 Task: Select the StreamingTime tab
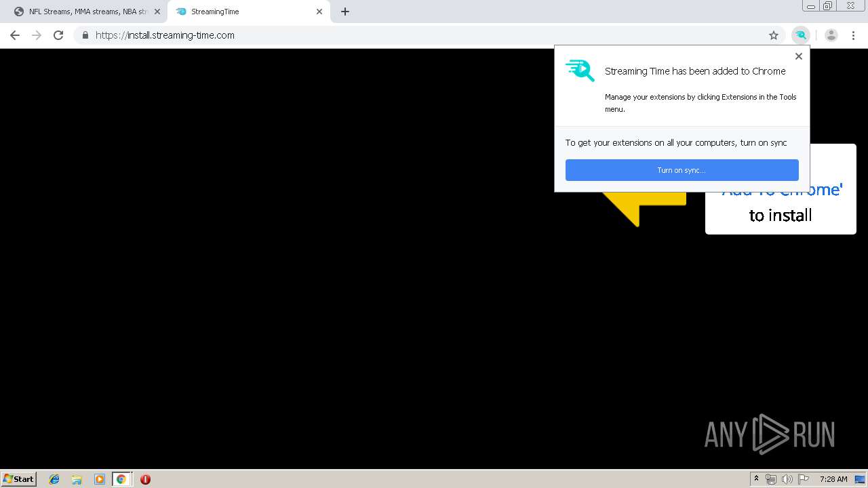248,12
